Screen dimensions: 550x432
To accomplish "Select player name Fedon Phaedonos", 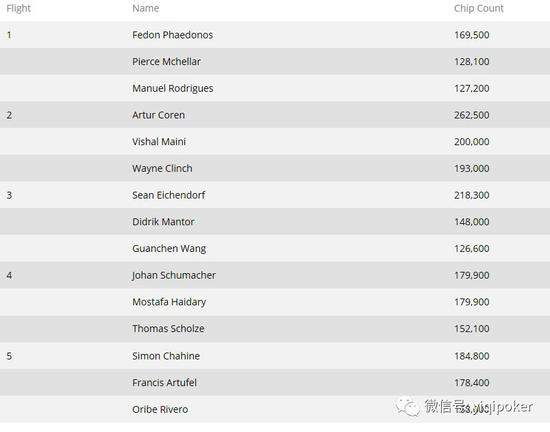I will [173, 35].
